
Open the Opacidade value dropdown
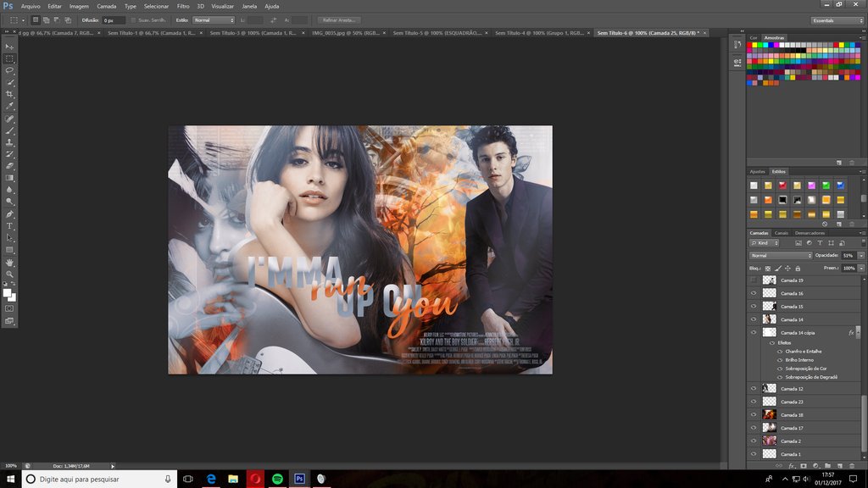860,256
